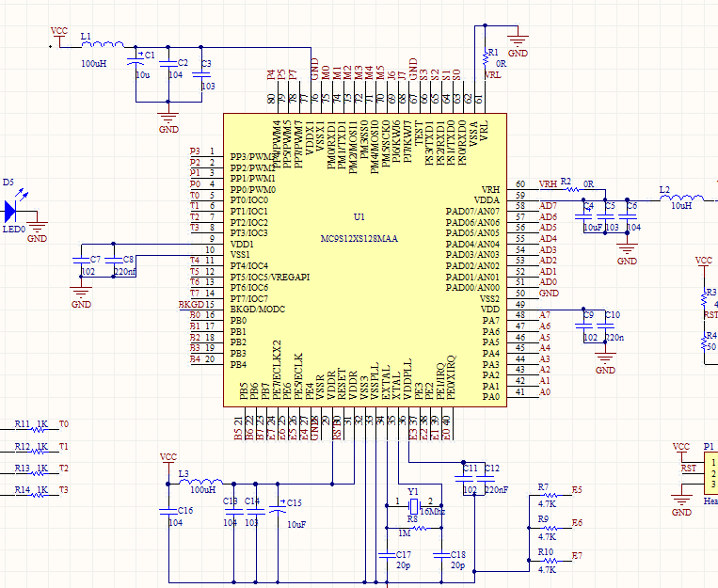
Task: Click the PAD07/AN07 pin label
Action: point(472,211)
